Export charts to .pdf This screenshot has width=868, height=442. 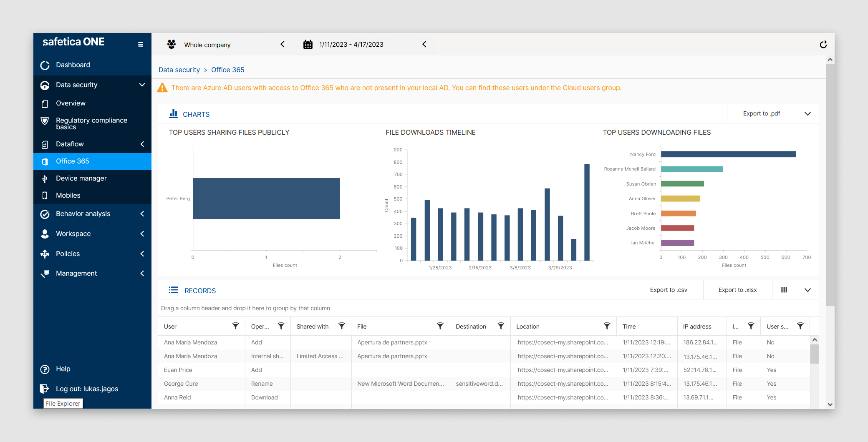[x=761, y=113]
